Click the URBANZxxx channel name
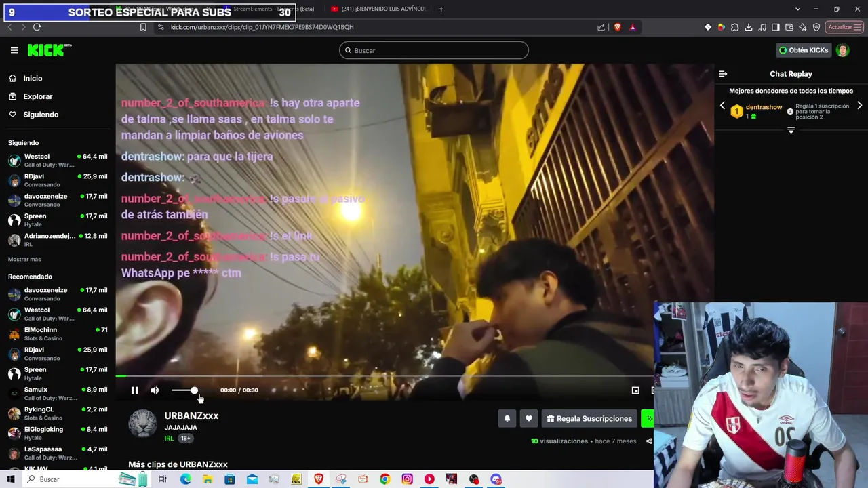 (x=191, y=415)
